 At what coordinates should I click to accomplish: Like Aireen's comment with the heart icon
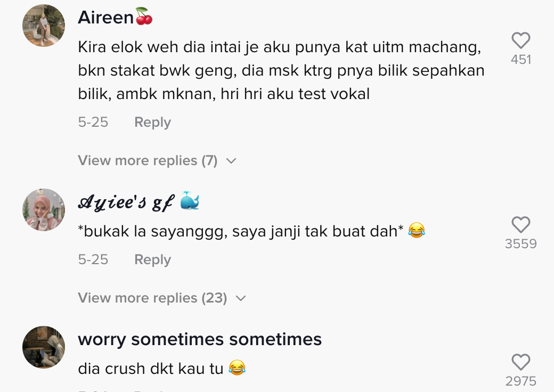point(521,40)
